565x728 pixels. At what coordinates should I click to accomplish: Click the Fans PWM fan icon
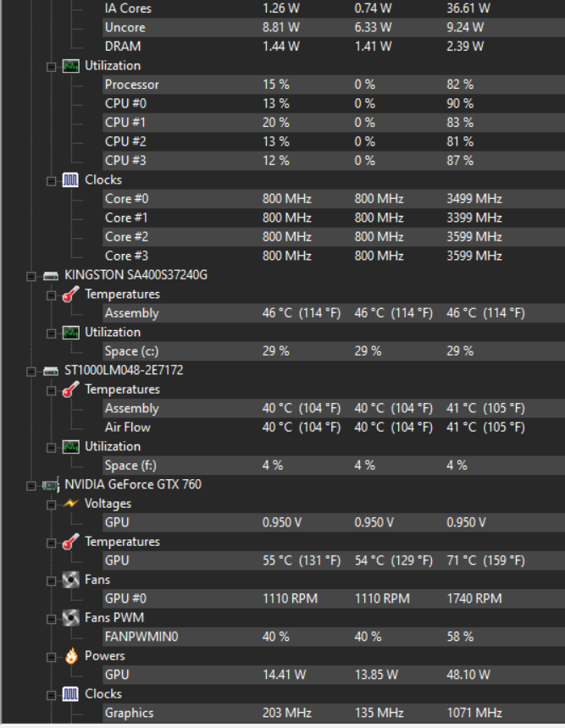(70, 618)
